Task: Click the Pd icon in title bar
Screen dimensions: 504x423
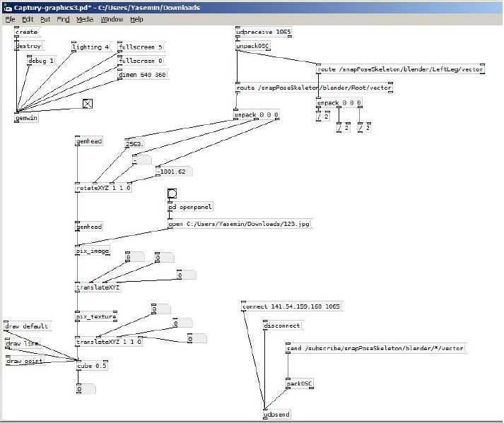Action: (x=7, y=7)
